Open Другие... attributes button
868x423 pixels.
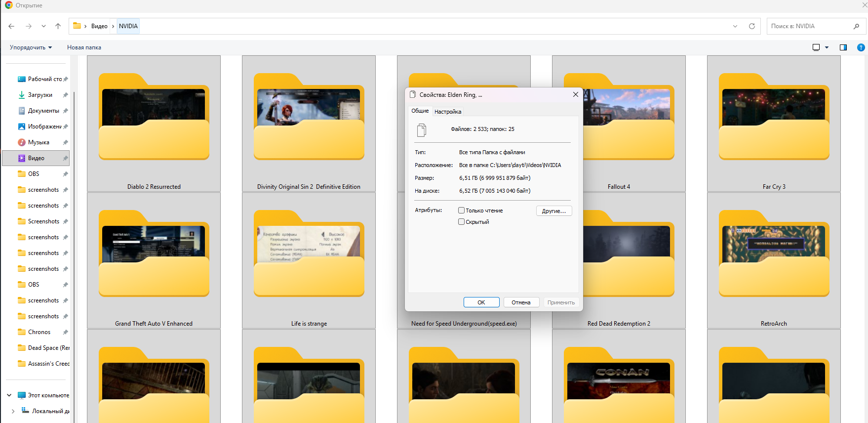click(x=554, y=211)
